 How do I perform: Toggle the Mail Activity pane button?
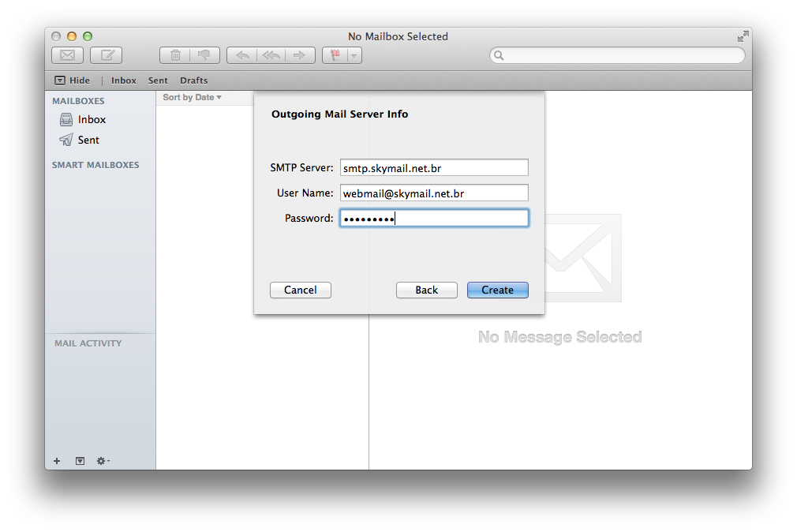point(80,461)
